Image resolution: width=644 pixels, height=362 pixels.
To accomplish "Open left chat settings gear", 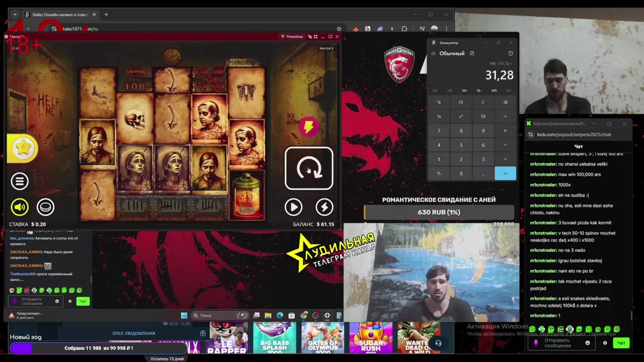I will coord(70,301).
